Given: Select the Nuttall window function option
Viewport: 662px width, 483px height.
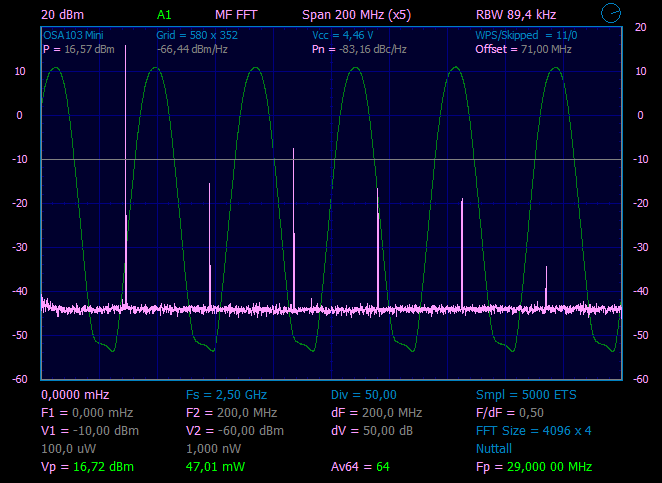Looking at the screenshot, I should (x=494, y=449).
